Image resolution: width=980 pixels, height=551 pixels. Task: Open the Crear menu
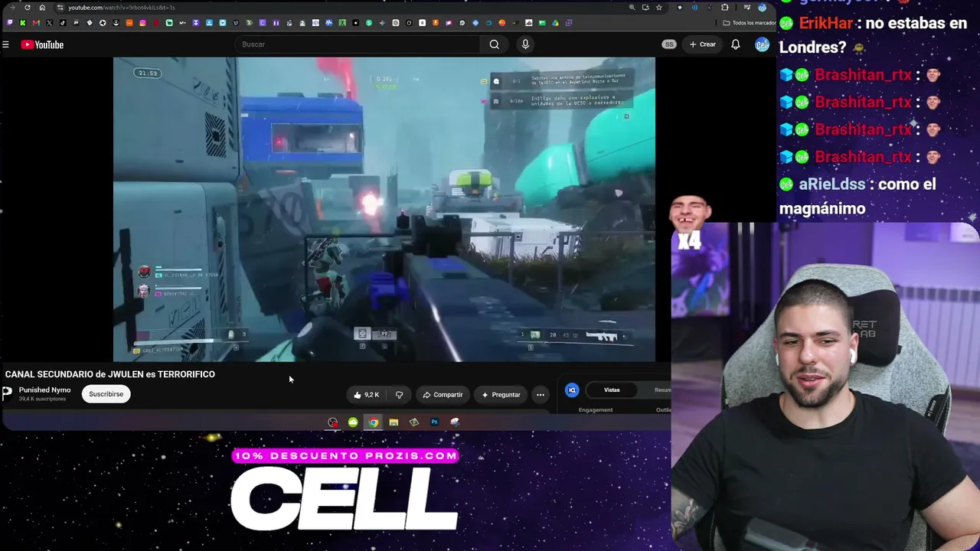pos(702,44)
